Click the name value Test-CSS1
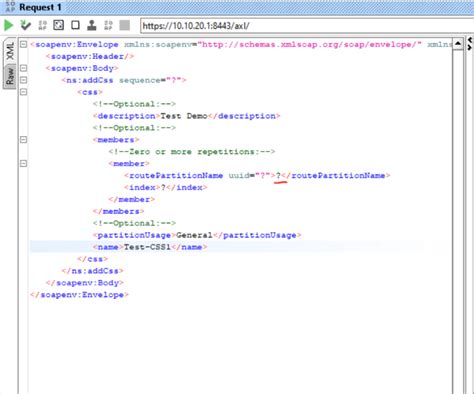 pyautogui.click(x=147, y=247)
